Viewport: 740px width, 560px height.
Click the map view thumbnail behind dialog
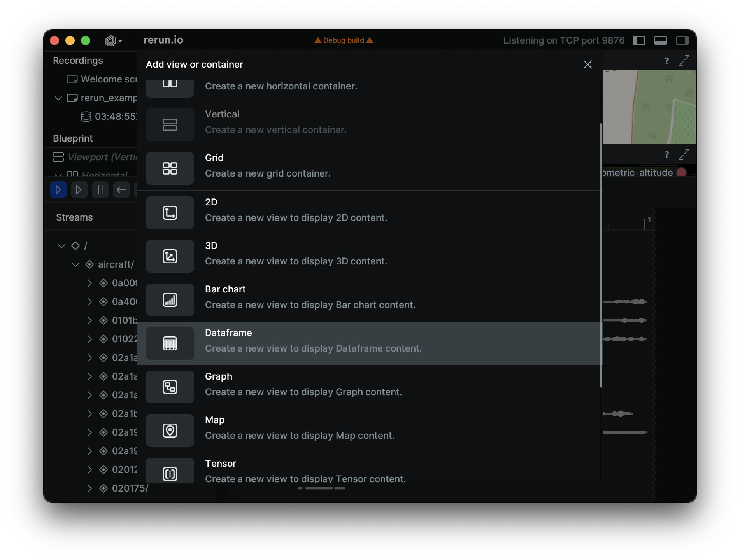pyautogui.click(x=650, y=107)
